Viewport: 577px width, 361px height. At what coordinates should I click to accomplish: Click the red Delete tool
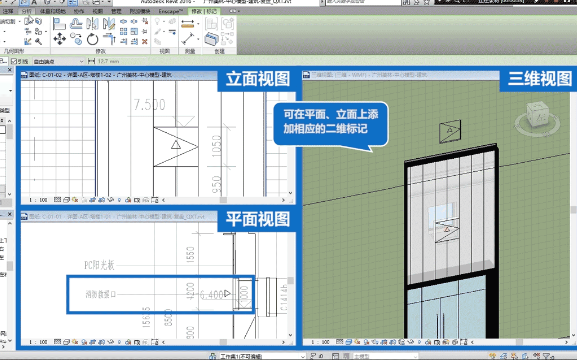145,42
